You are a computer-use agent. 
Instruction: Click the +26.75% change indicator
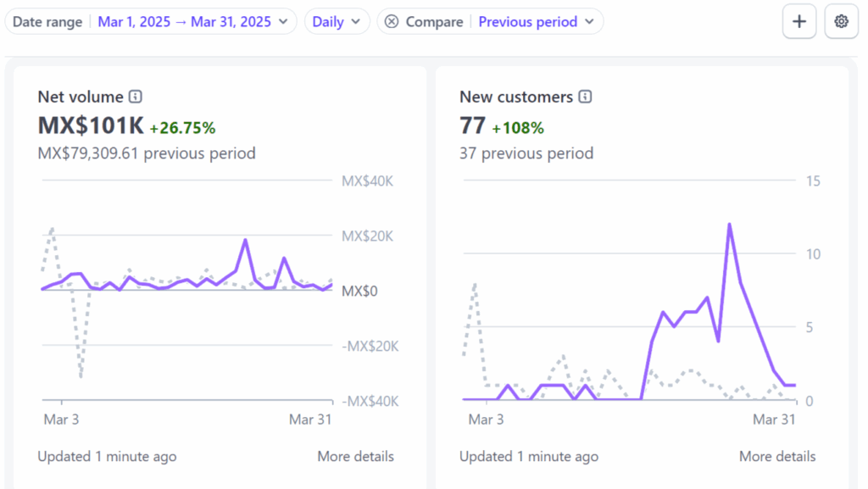(x=182, y=128)
